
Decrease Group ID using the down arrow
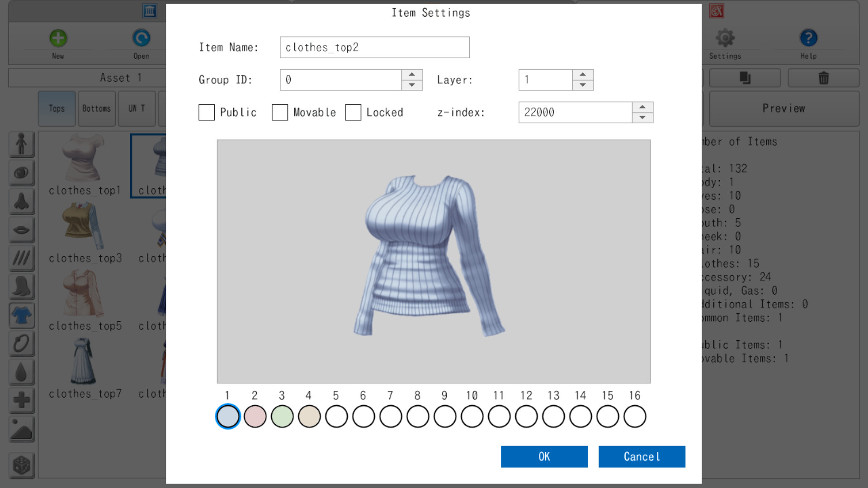[x=411, y=85]
